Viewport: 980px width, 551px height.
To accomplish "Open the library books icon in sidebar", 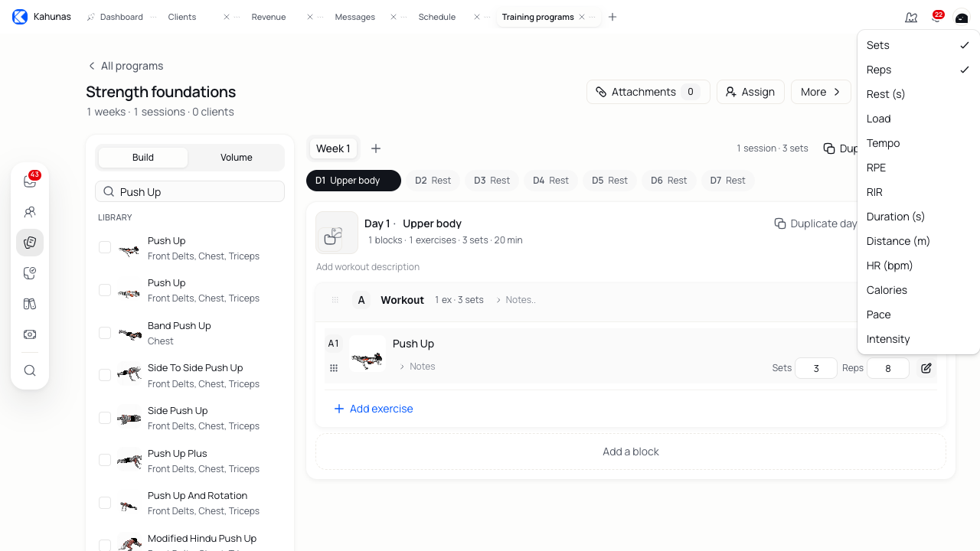I will 30,304.
